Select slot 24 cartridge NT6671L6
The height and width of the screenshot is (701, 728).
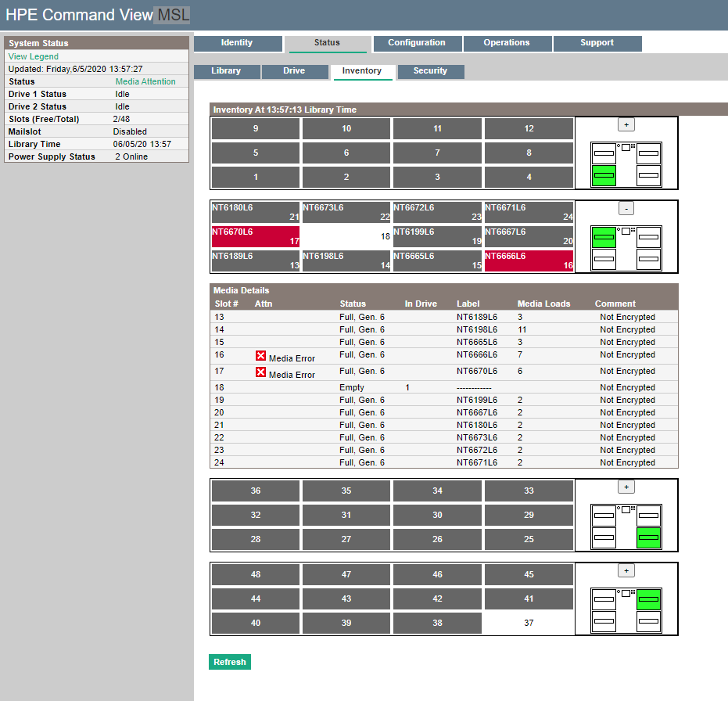[x=529, y=212]
